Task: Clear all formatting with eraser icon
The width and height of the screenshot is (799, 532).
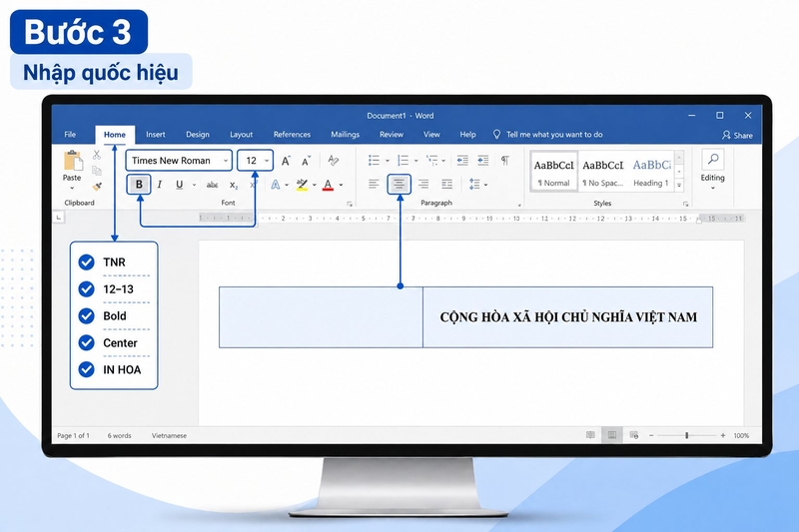Action: click(334, 161)
